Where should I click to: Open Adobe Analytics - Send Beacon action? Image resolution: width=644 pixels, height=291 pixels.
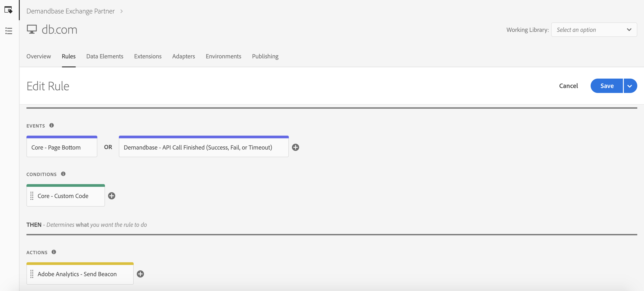pos(80,273)
